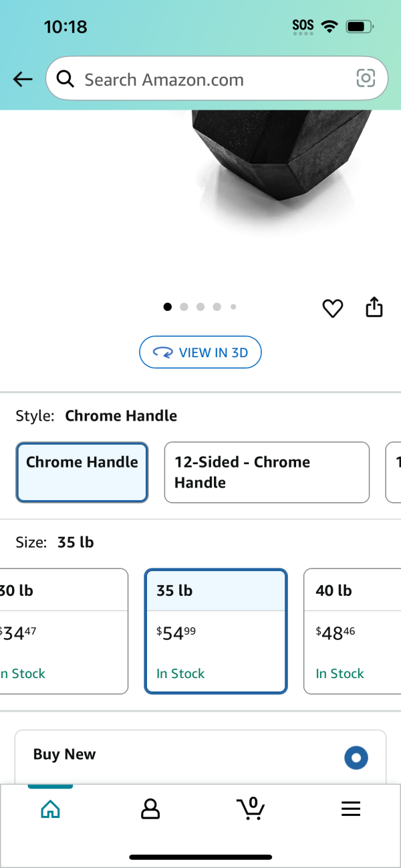The height and width of the screenshot is (868, 401).
Task: Tap the back arrow icon
Action: coord(23,80)
